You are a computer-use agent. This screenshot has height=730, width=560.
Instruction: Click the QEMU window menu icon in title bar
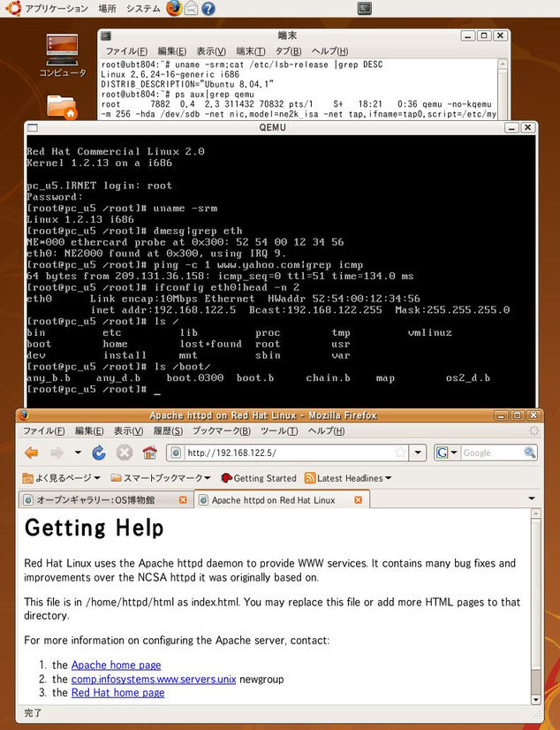coord(32,127)
